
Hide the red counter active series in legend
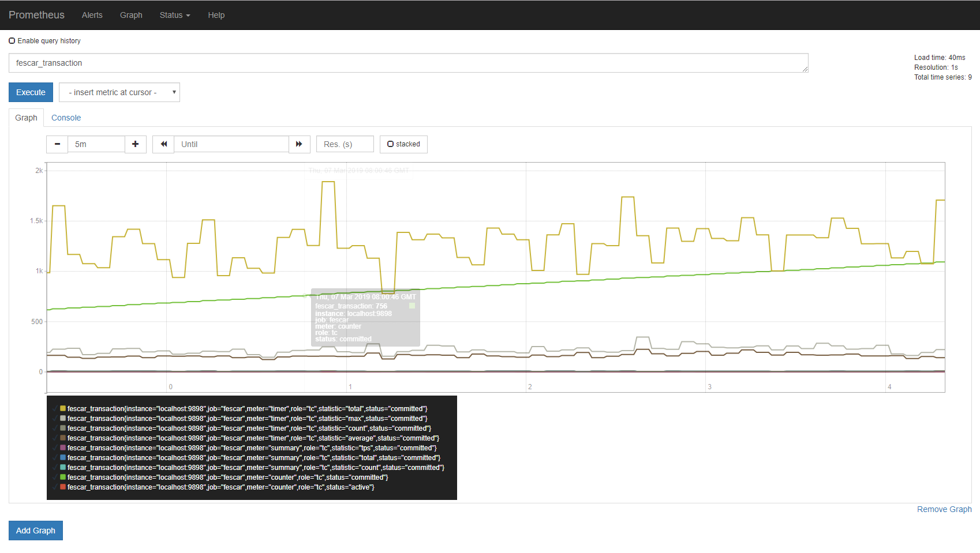[x=63, y=487]
